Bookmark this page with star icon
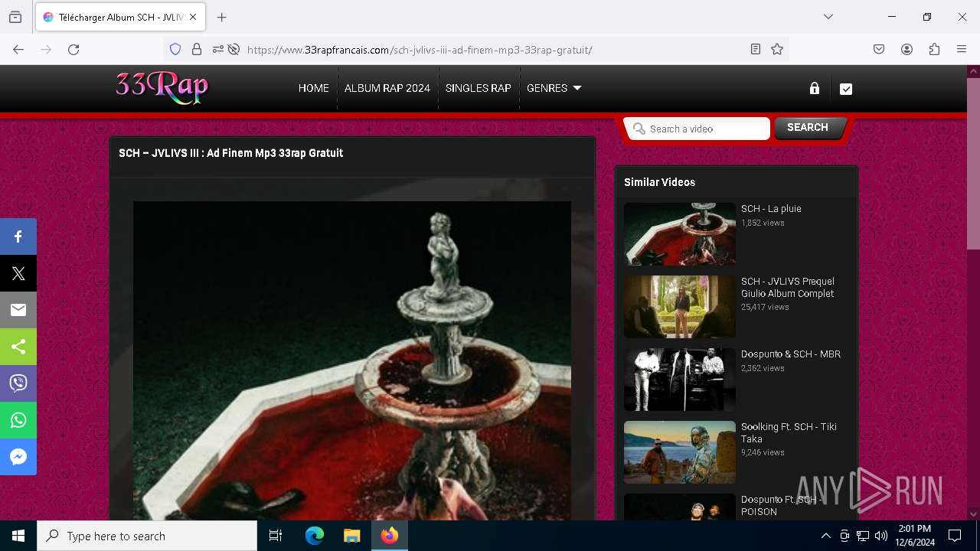This screenshot has width=980, height=551. [x=777, y=50]
